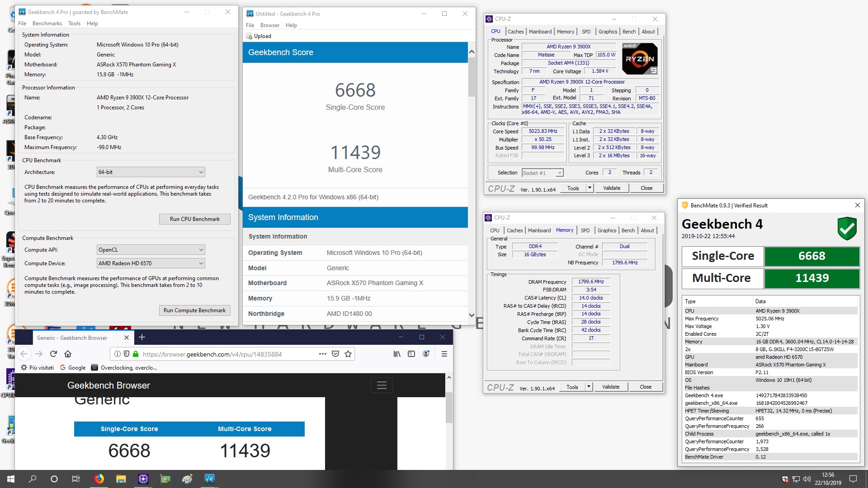Open Tools menu in Geekbench 4 Pro
The image size is (868, 488).
(x=74, y=23)
